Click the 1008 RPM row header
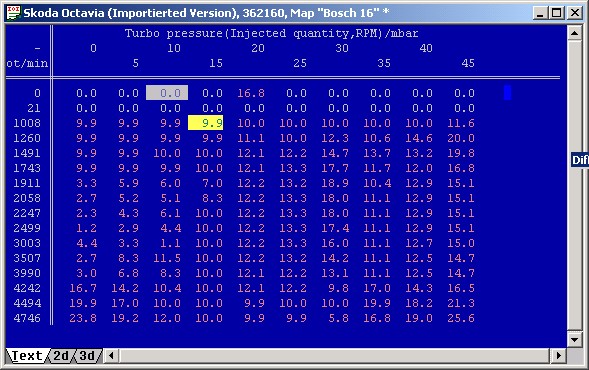 pos(27,123)
